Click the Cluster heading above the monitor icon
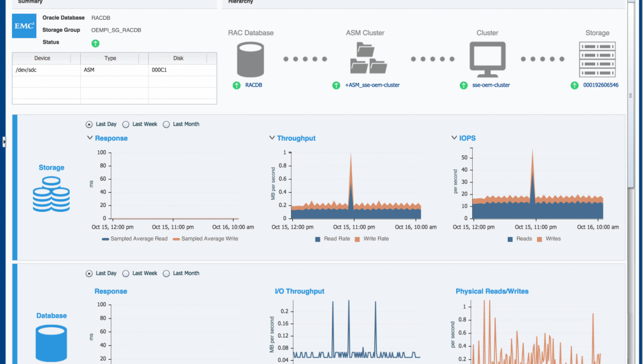This screenshot has width=643, height=364. [x=487, y=33]
